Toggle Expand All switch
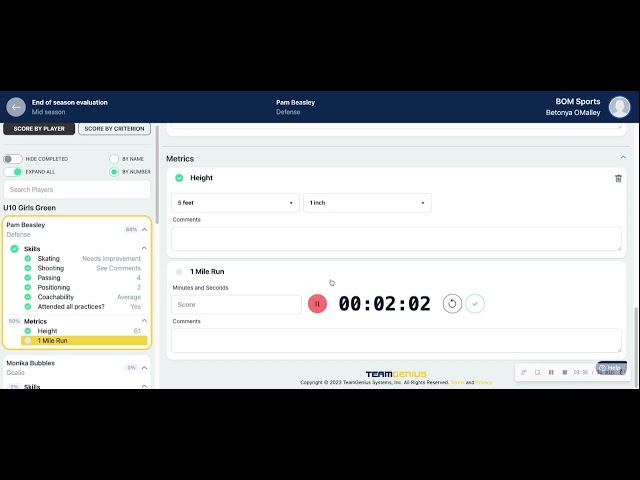This screenshot has height=480, width=640. click(13, 172)
